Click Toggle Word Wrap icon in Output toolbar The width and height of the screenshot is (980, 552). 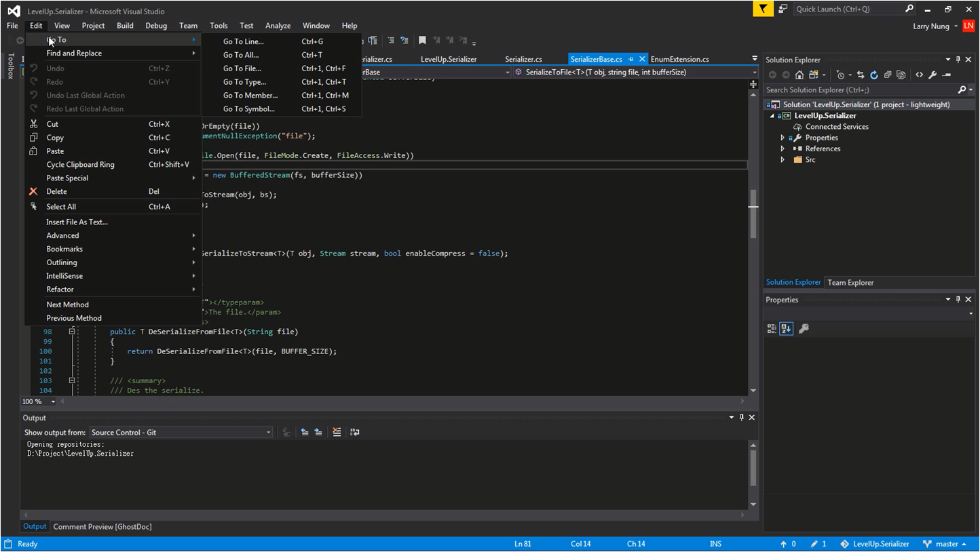coord(354,432)
